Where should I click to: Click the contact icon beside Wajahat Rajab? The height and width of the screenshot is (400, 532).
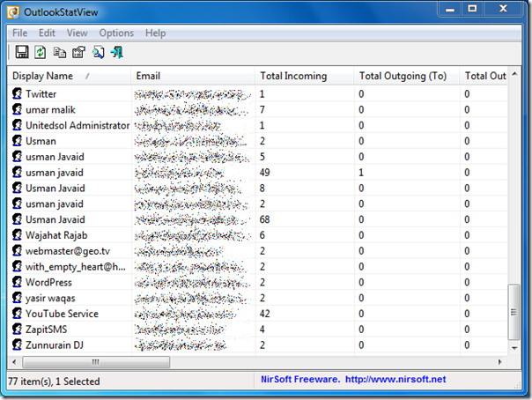17,234
